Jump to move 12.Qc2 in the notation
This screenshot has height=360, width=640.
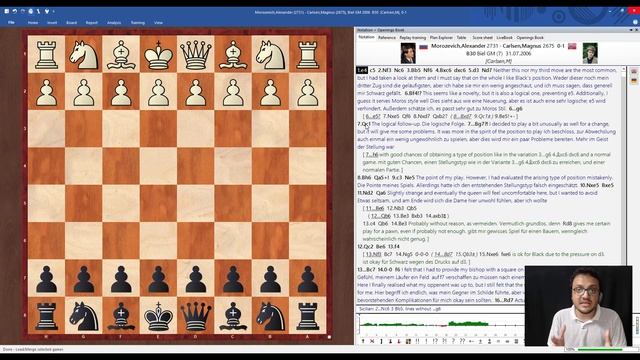[366, 247]
